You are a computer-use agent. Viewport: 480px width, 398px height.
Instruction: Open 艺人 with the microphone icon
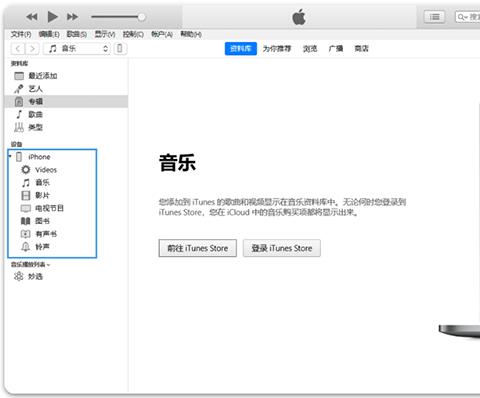click(66, 89)
